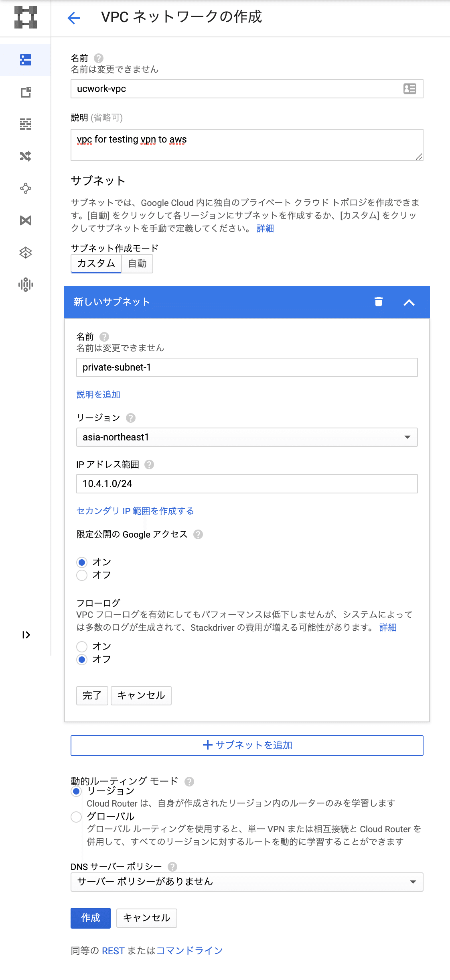The height and width of the screenshot is (980, 450).
Task: Delete the new subnet with trash icon
Action: tap(379, 302)
